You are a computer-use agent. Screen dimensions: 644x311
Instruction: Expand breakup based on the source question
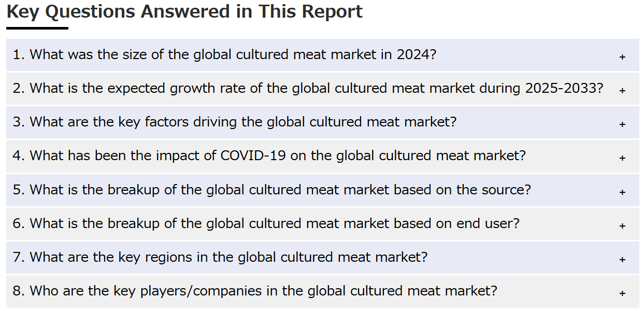[x=272, y=190]
